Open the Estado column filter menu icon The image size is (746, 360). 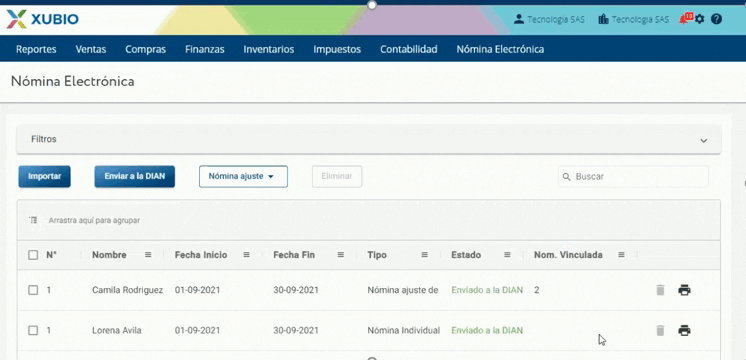pyautogui.click(x=507, y=255)
